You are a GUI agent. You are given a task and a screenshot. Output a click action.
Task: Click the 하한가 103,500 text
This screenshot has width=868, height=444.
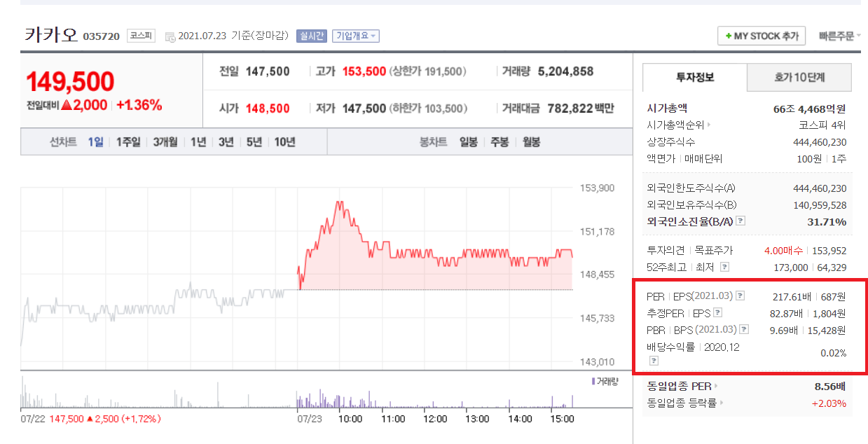tap(428, 109)
